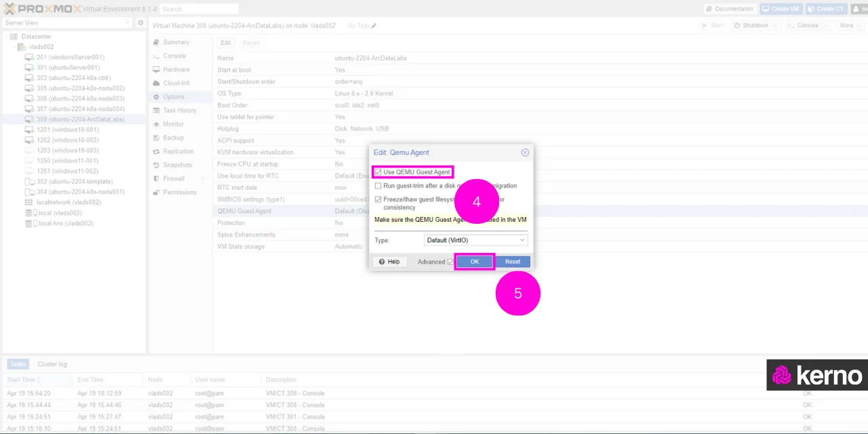
Task: Collapse the vlads002 node expander
Action: pyautogui.click(x=14, y=47)
